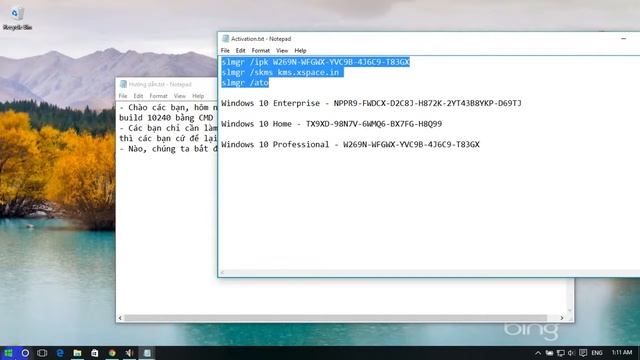Switch to the Notepad taskbar button
The height and width of the screenshot is (360, 640).
pyautogui.click(x=147, y=353)
